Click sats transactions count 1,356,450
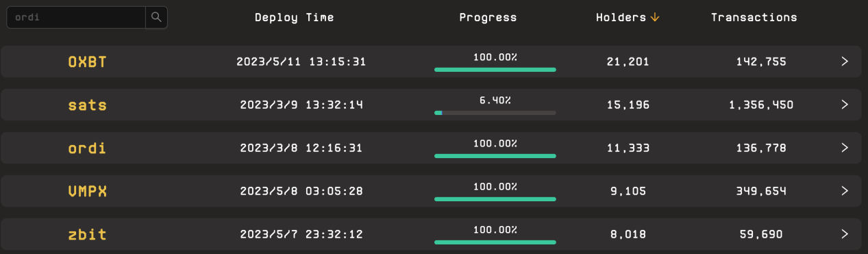This screenshot has height=254, width=868. coord(762,105)
